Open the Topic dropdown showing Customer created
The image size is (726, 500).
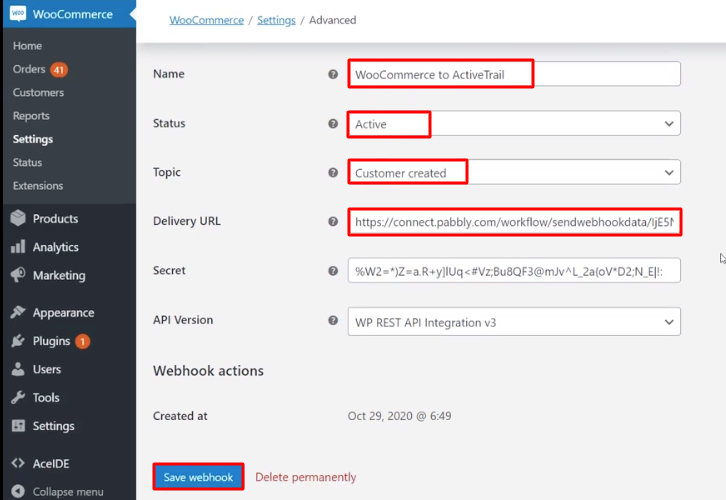514,172
